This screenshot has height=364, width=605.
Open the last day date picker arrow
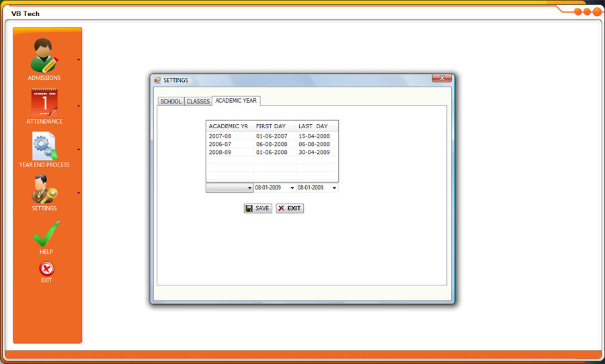334,188
